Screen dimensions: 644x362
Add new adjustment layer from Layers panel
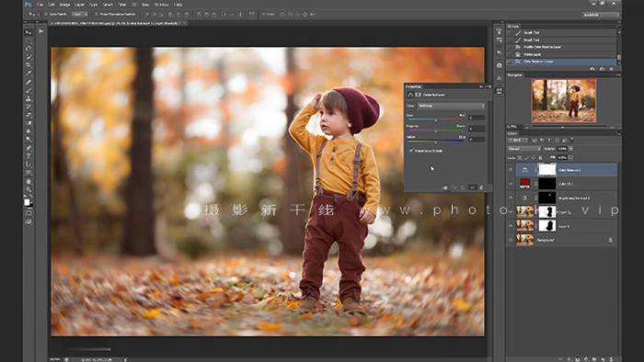pyautogui.click(x=586, y=359)
